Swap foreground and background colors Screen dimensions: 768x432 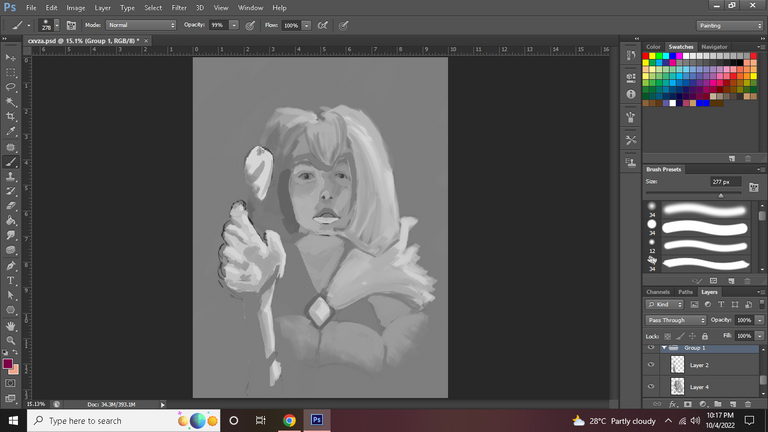15,352
